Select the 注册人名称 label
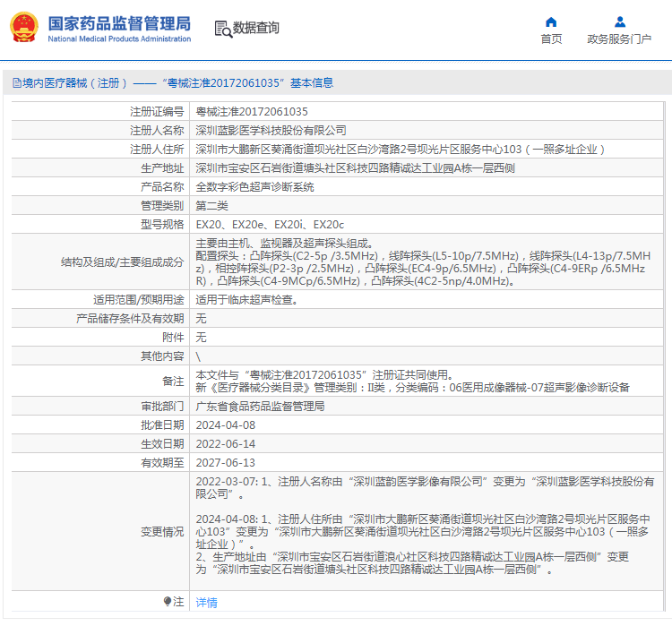 pyautogui.click(x=157, y=130)
